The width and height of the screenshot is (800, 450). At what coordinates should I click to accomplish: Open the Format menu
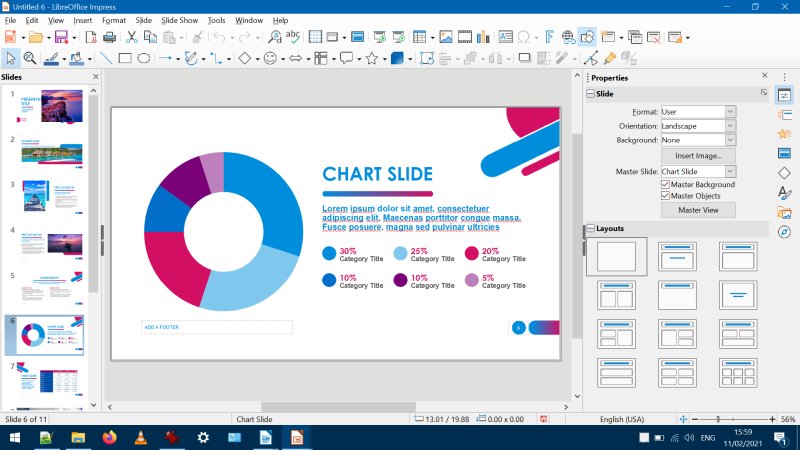point(114,20)
